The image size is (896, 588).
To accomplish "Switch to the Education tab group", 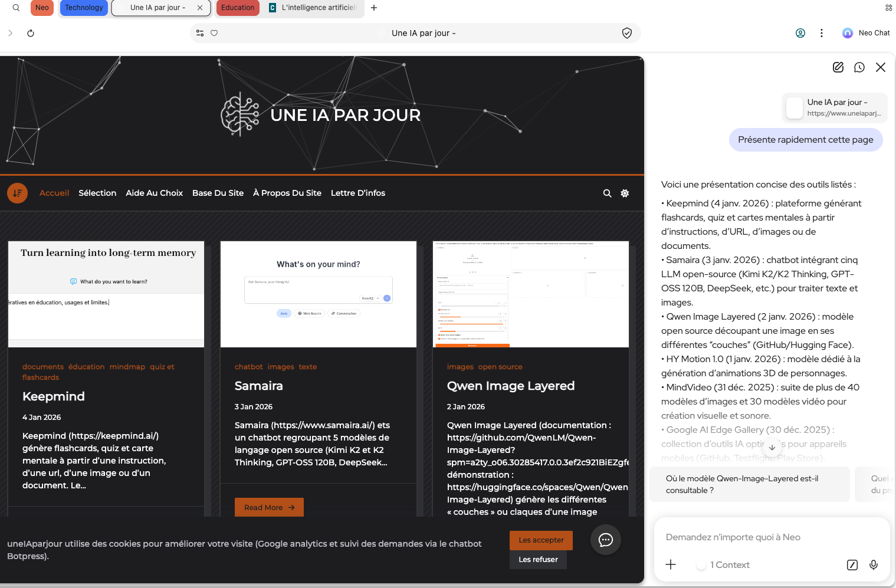I will [x=238, y=8].
